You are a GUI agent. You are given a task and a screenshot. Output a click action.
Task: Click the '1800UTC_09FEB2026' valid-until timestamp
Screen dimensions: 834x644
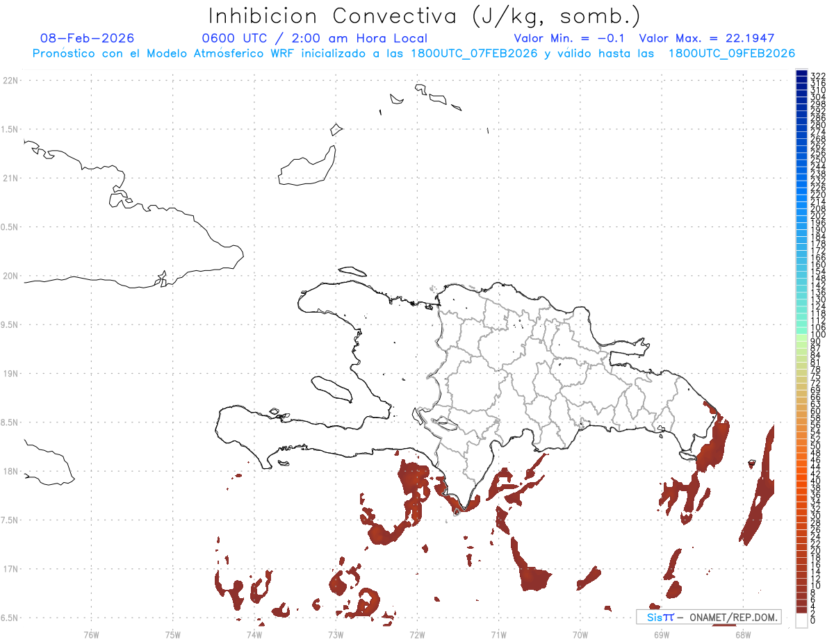[x=732, y=53]
